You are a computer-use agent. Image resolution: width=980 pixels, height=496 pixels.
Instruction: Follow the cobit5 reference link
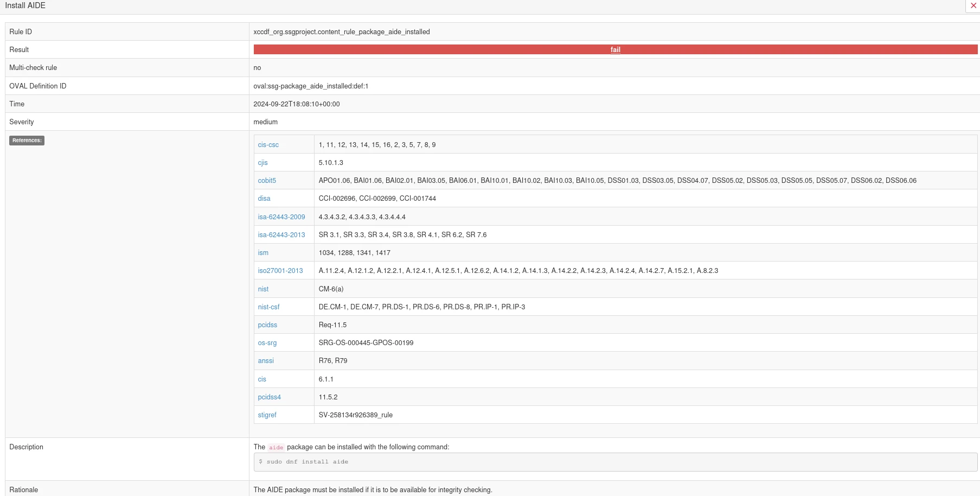(267, 181)
